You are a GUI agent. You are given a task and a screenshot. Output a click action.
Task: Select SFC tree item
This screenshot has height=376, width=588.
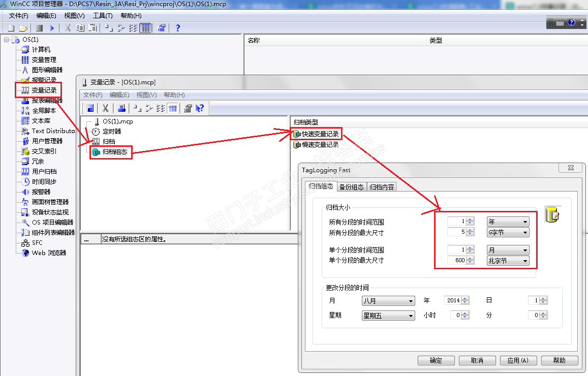pyautogui.click(x=37, y=242)
